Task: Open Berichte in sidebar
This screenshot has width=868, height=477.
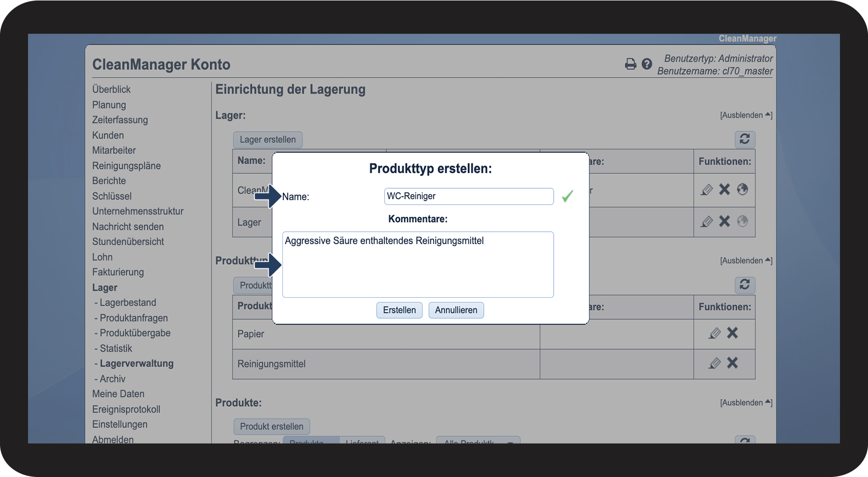Action: click(109, 181)
